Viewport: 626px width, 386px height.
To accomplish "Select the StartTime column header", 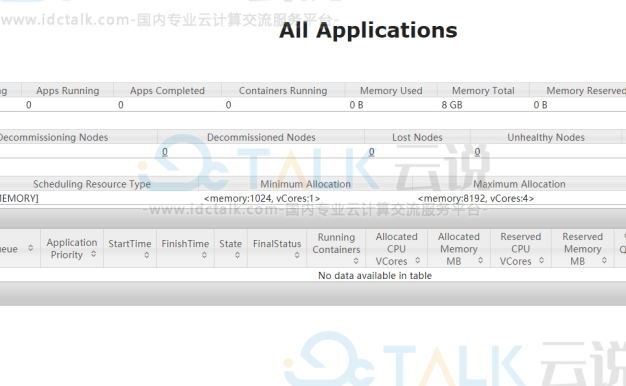I will (130, 248).
